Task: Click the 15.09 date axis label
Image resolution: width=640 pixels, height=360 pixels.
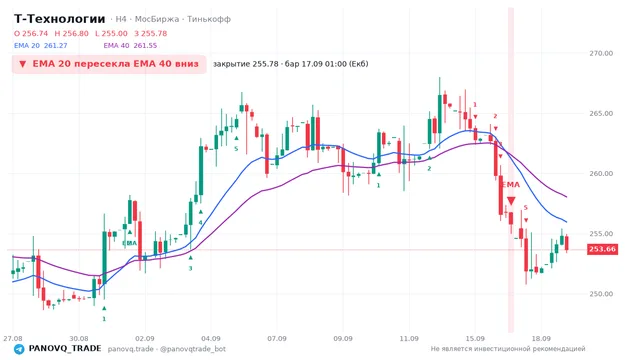Action: pyautogui.click(x=475, y=338)
